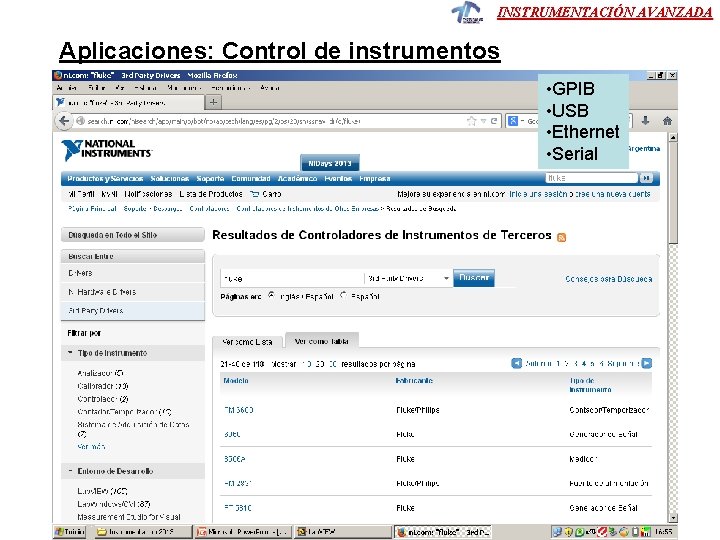This screenshot has height=540, width=720.
Task: Click the scrollbar up arrow
Action: [673, 137]
